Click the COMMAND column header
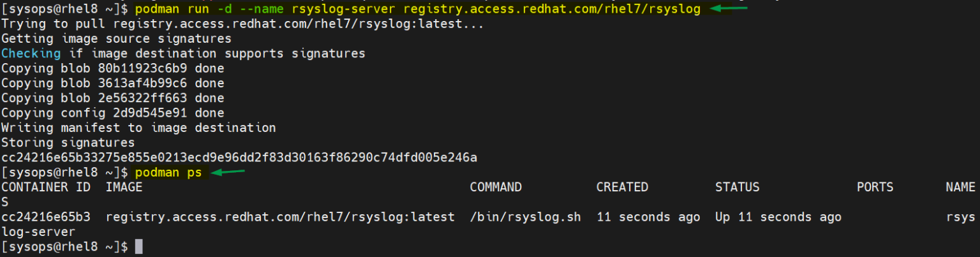The height and width of the screenshot is (257, 980). coord(496,187)
